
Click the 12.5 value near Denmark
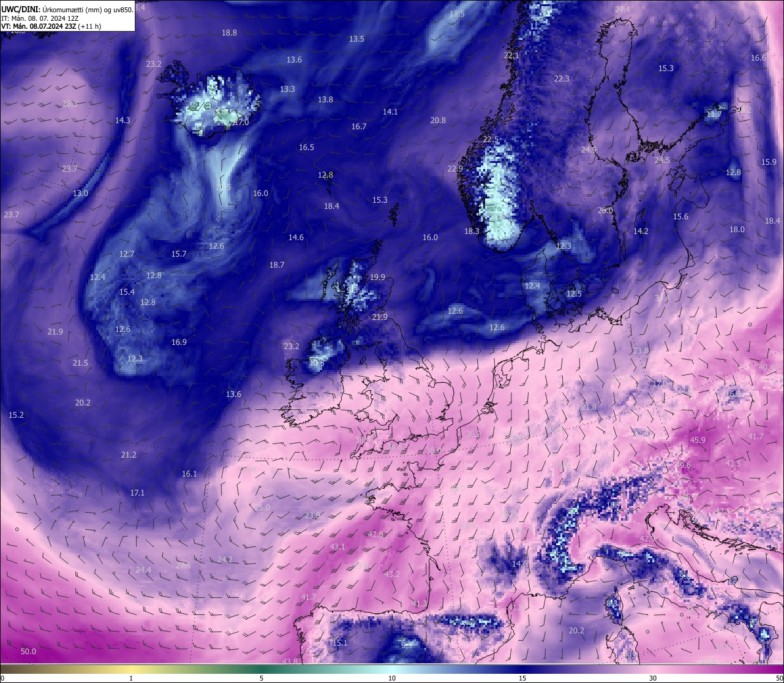(x=574, y=293)
